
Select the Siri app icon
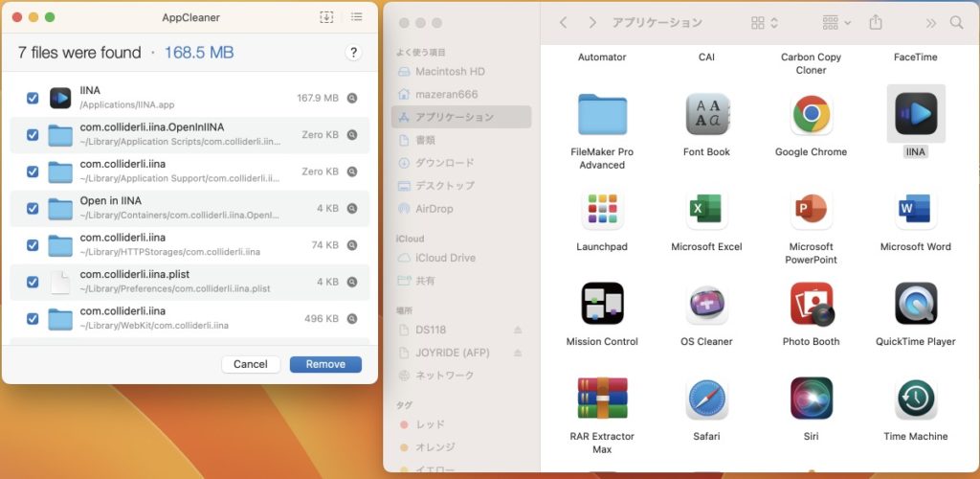coord(812,399)
